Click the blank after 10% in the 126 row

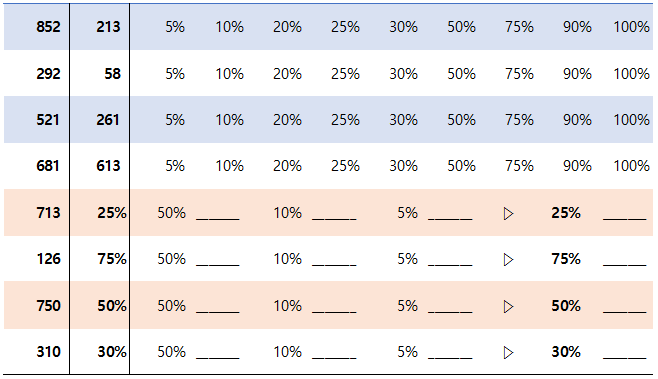334,260
